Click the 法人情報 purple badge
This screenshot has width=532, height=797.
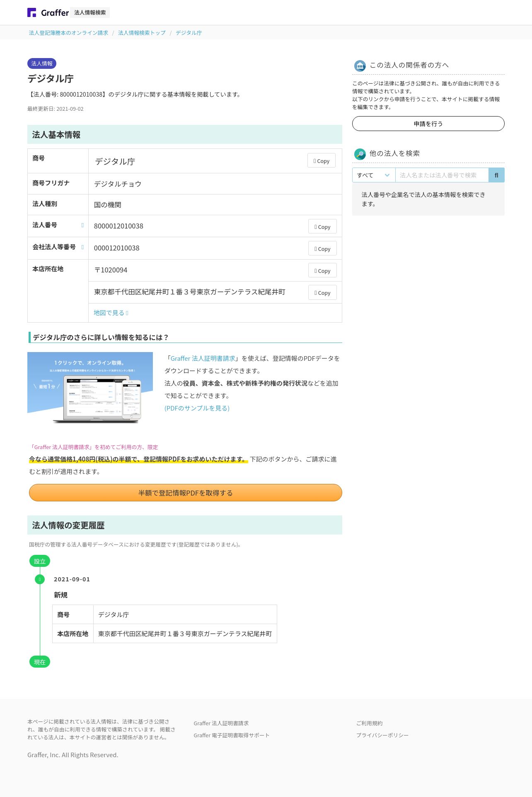click(x=42, y=63)
